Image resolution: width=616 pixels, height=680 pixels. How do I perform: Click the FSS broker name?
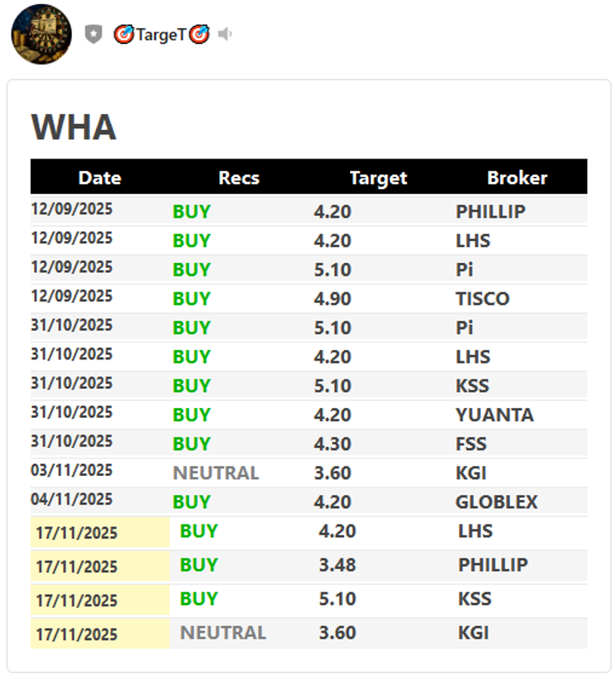(x=471, y=444)
